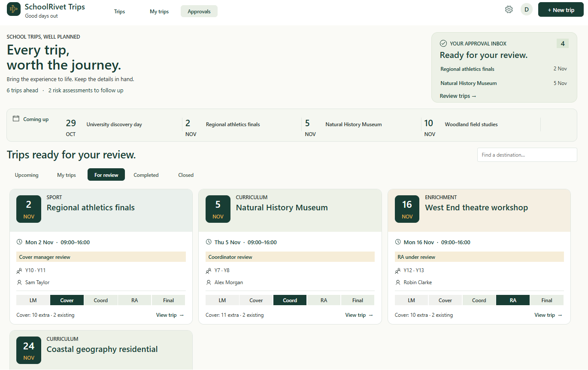Image resolution: width=588 pixels, height=370 pixels.
Task: Click LM stage on West End theatre card
Action: (x=411, y=300)
